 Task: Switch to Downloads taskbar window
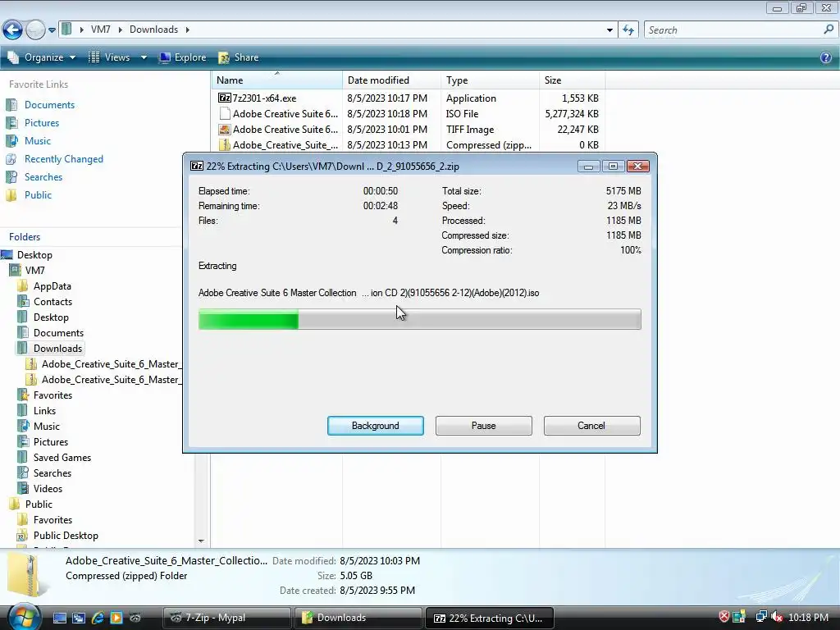[358, 618]
